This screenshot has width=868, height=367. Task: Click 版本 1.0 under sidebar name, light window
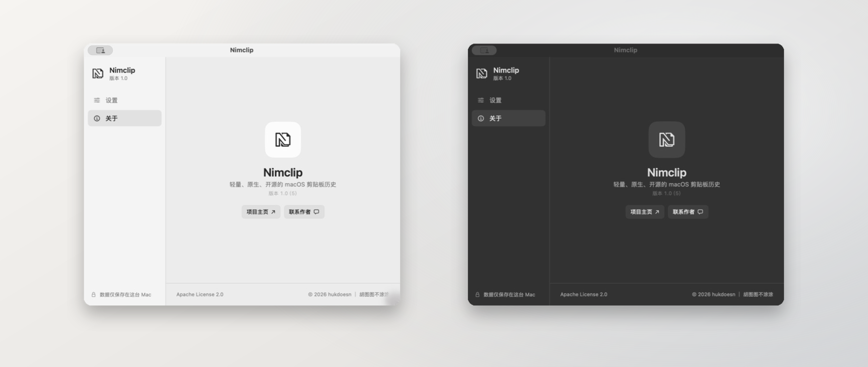coord(118,78)
